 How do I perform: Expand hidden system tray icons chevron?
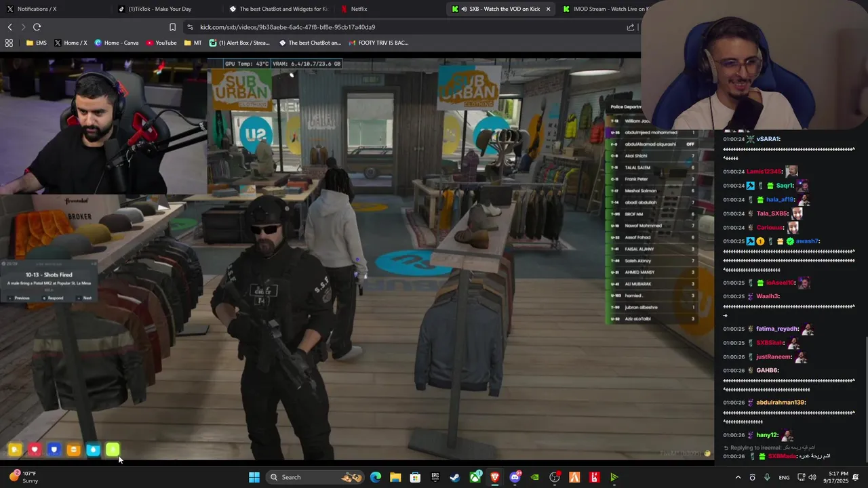[738, 477]
